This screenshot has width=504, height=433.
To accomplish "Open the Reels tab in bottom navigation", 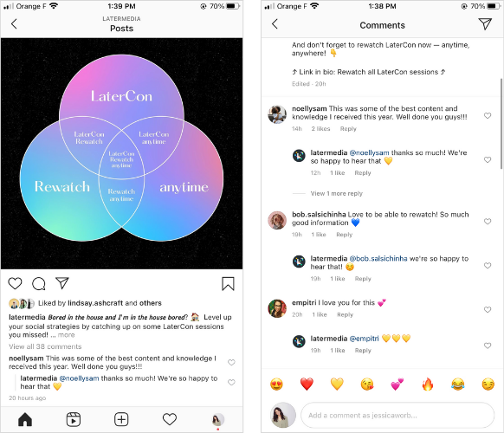I will pyautogui.click(x=74, y=419).
